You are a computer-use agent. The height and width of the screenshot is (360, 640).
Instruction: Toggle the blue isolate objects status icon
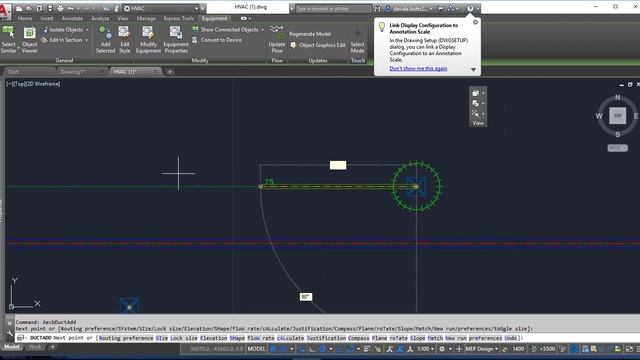(x=574, y=349)
